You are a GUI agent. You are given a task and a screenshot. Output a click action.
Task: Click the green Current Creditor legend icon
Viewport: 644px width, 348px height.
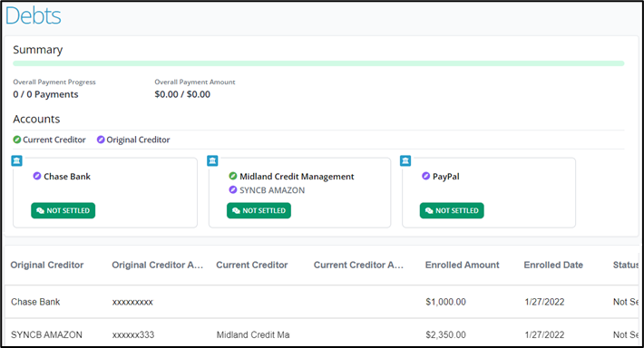(x=17, y=140)
